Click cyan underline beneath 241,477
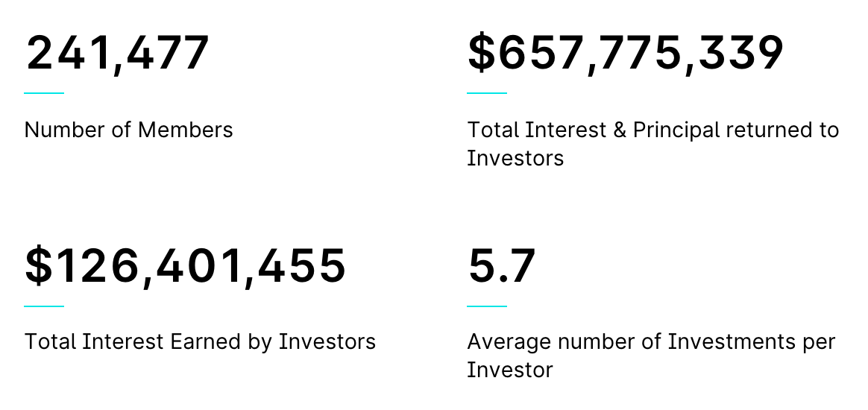This screenshot has width=868, height=410. pos(44,93)
